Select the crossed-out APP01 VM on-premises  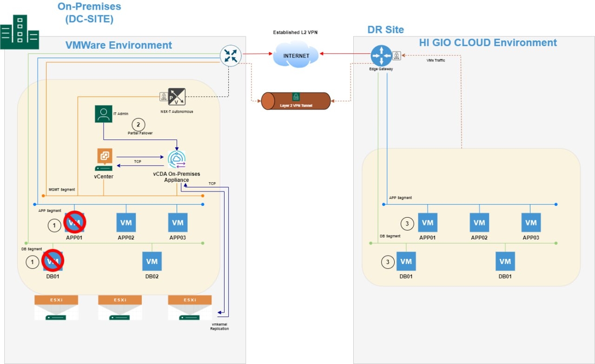(x=74, y=222)
